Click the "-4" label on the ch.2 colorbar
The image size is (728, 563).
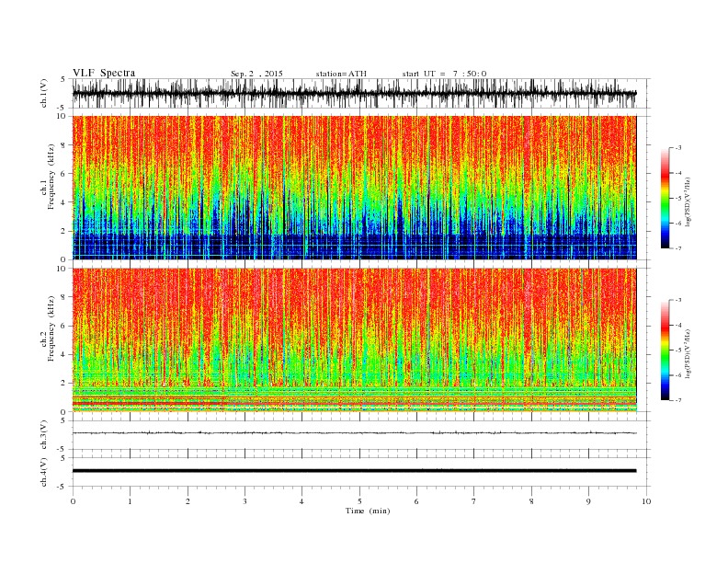coord(678,325)
